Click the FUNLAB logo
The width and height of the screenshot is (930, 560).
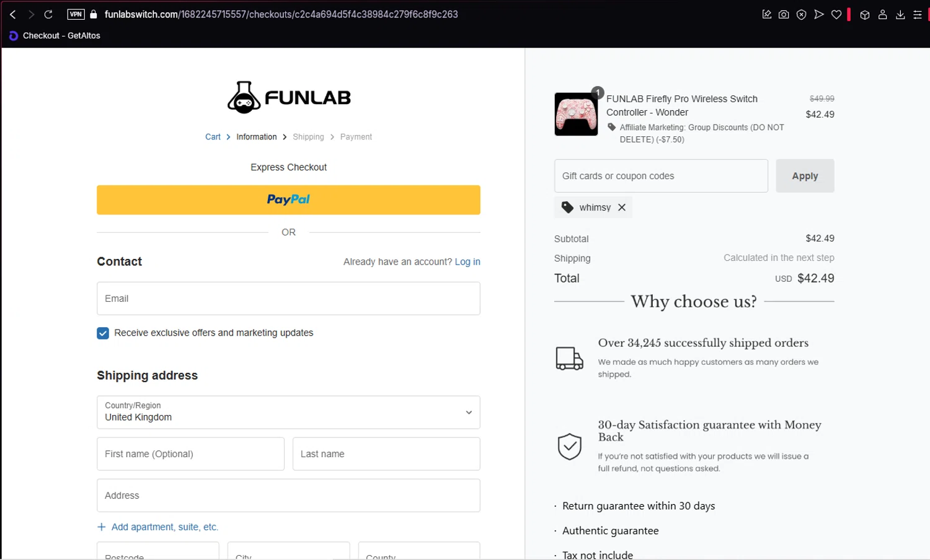[x=289, y=97]
